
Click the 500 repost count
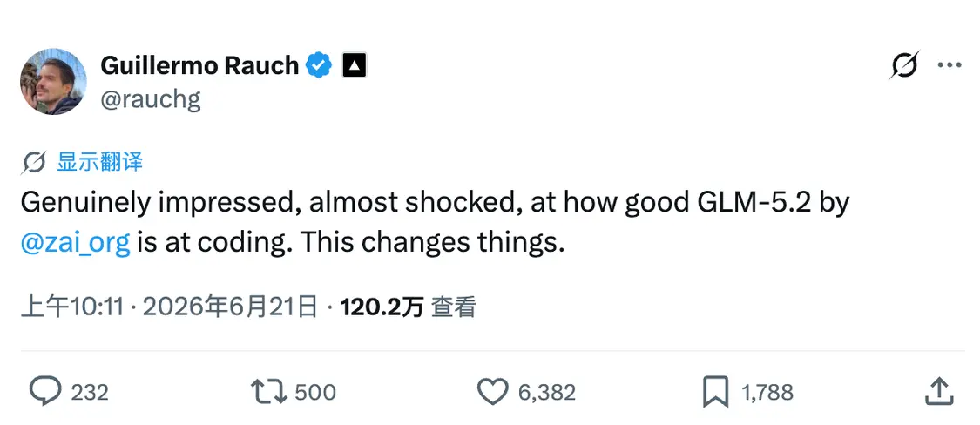(315, 393)
